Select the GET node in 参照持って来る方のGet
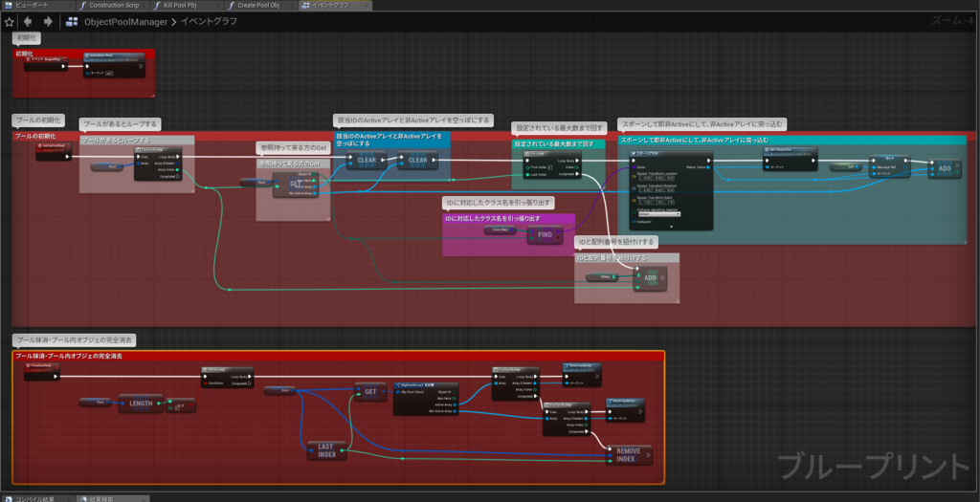 coord(295,185)
